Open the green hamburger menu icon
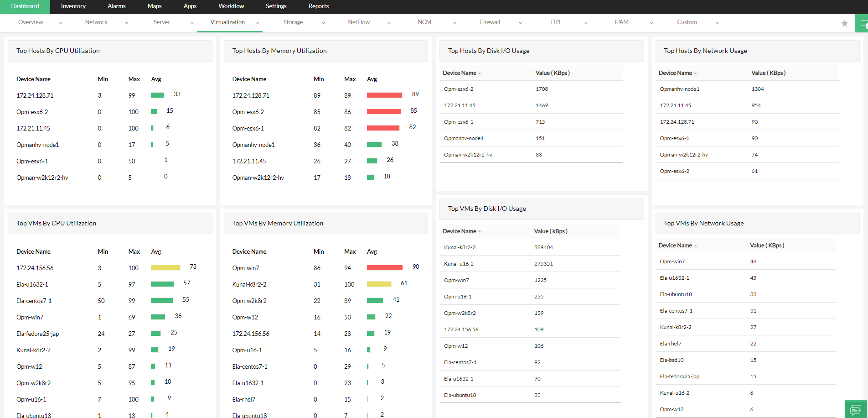The width and height of the screenshot is (868, 418). pos(862,23)
